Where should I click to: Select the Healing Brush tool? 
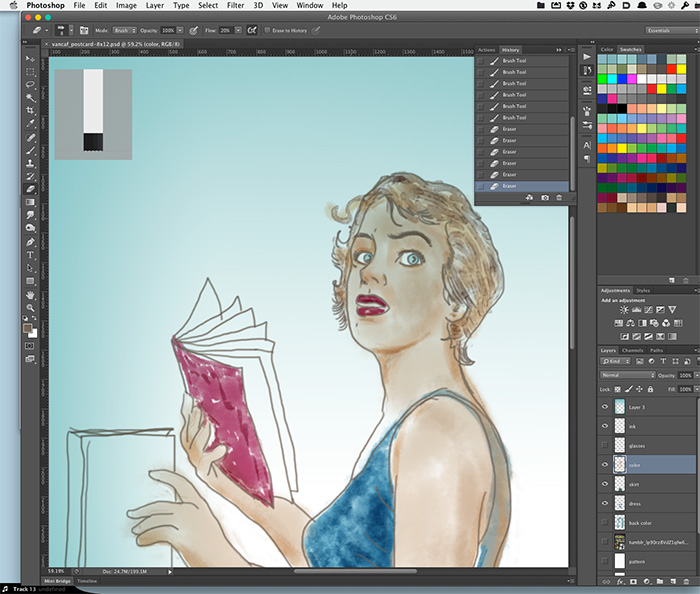[30, 138]
